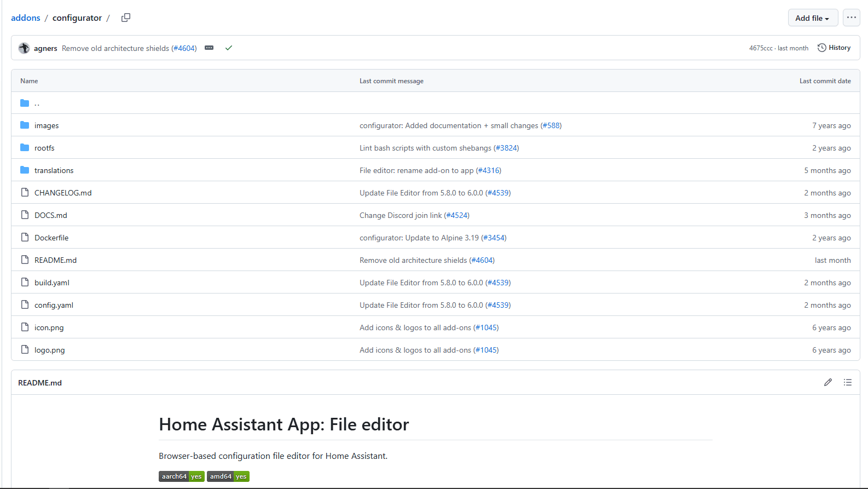Open the agners author profile link
Image resolution: width=868 pixels, height=489 pixels.
(45, 48)
